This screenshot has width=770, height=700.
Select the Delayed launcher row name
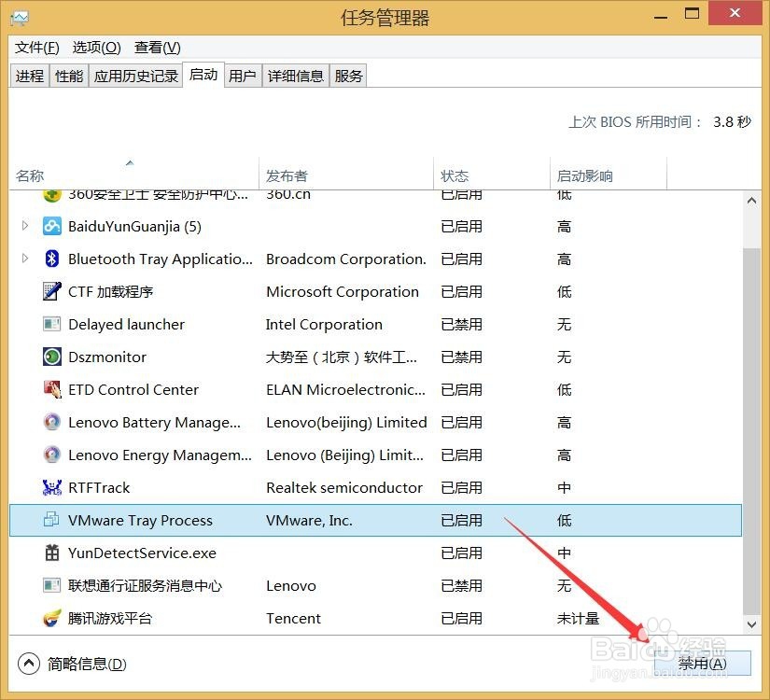(126, 324)
